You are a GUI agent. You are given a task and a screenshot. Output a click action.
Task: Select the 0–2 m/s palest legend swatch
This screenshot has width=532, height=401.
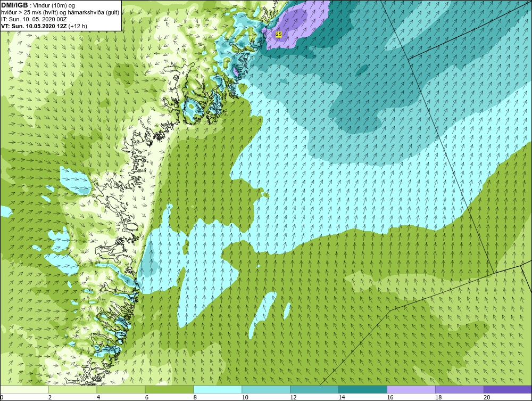tap(24, 389)
